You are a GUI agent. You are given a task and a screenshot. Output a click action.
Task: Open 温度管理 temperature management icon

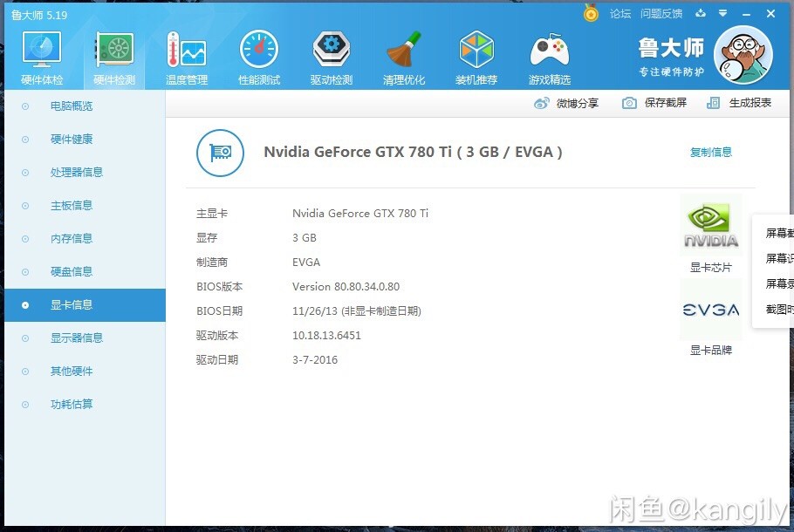(x=187, y=49)
